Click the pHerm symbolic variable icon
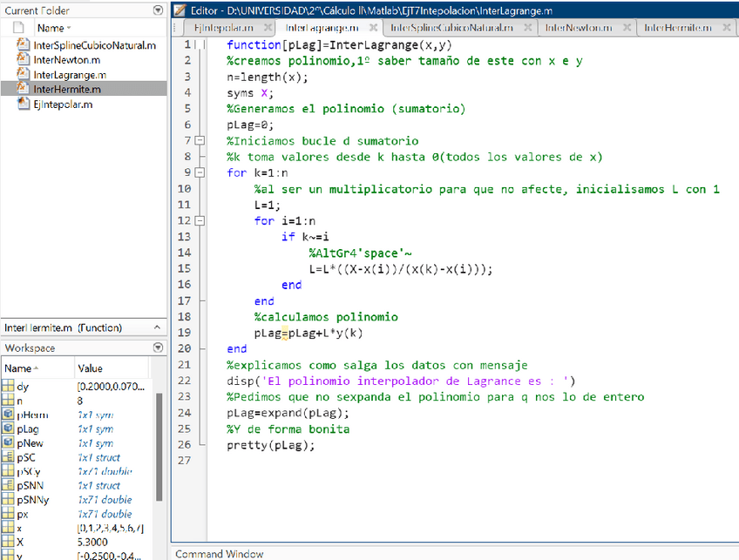The width and height of the screenshot is (739, 560). (8, 415)
